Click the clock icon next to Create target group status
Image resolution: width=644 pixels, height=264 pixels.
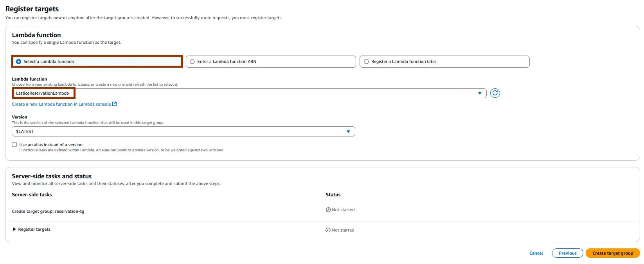pos(328,210)
